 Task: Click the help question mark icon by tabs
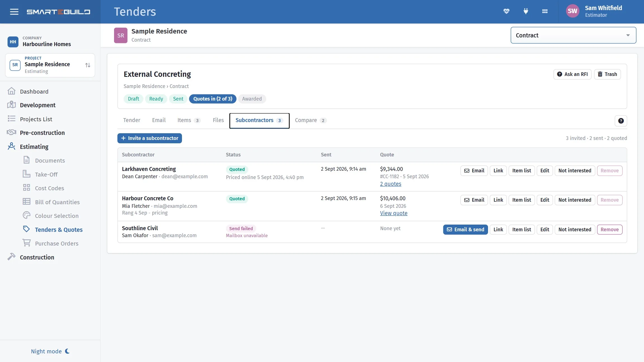621,121
